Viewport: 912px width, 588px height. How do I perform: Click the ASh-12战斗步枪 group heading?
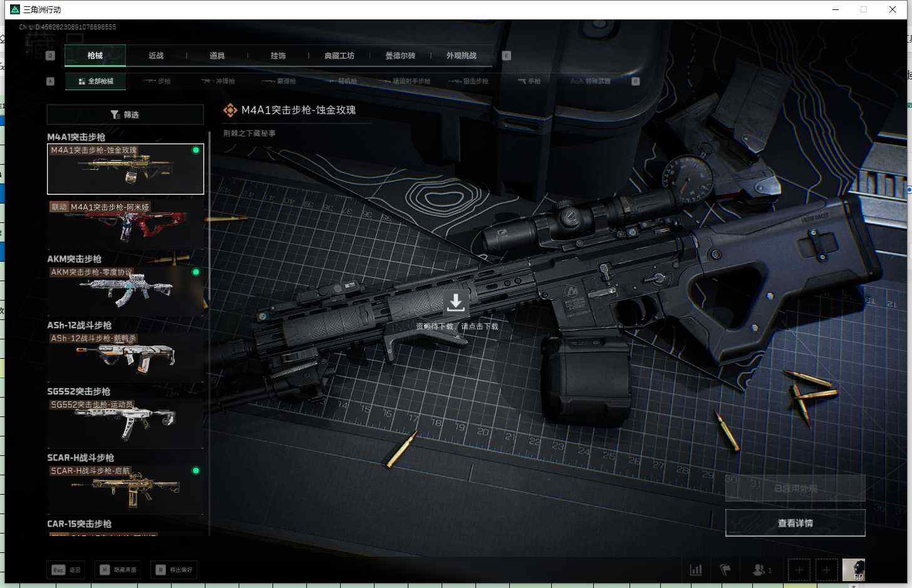point(80,326)
